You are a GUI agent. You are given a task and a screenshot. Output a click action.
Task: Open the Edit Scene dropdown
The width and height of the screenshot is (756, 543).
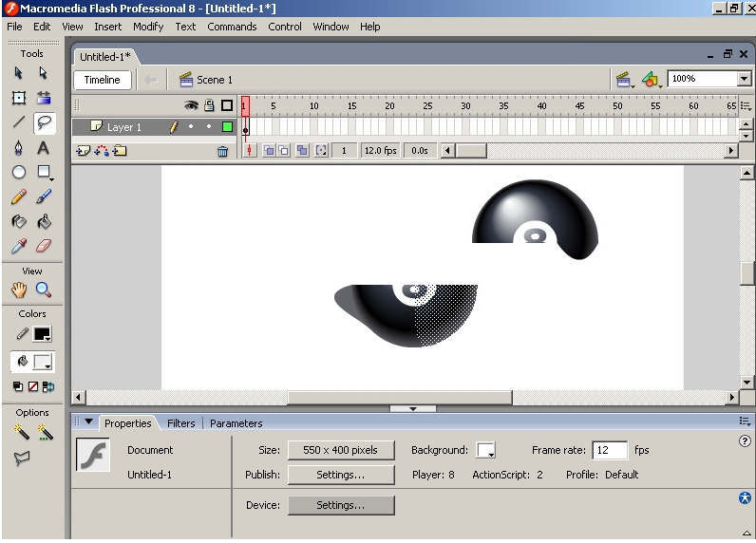[x=624, y=80]
